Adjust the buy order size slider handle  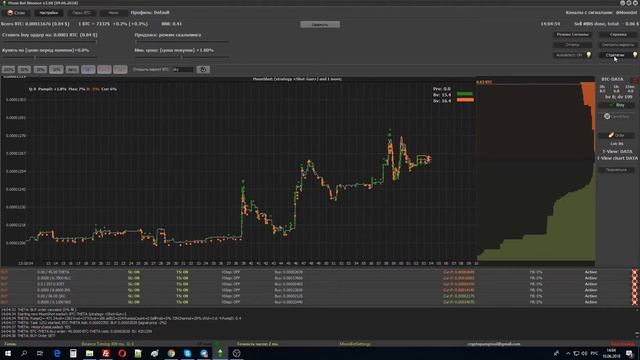point(96,42)
